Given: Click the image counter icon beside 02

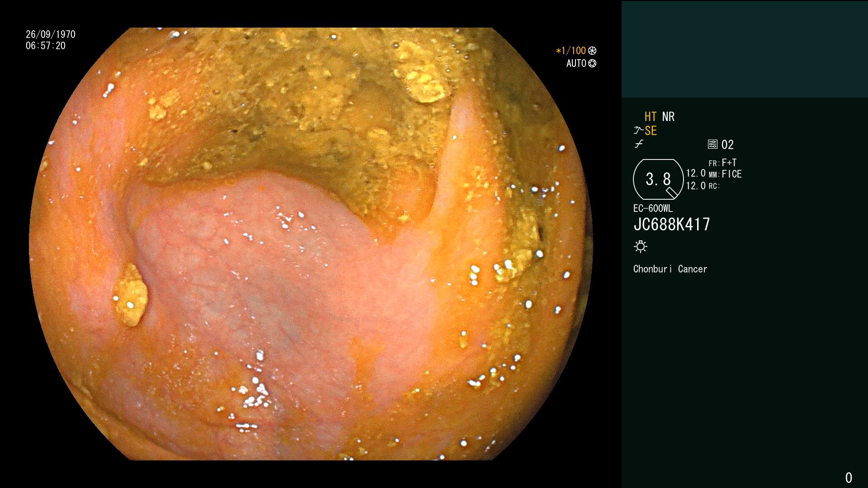Looking at the screenshot, I should (x=712, y=145).
